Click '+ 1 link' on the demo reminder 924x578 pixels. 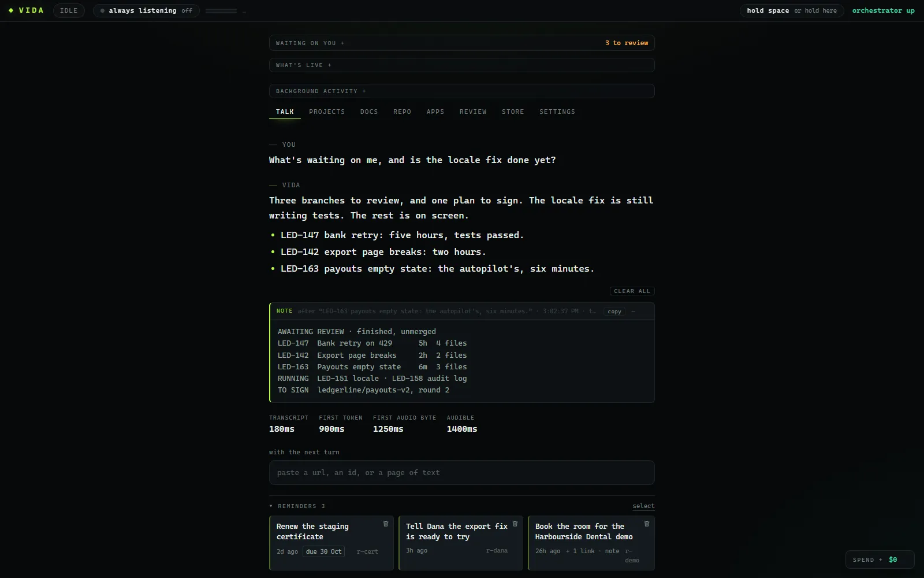(x=580, y=551)
